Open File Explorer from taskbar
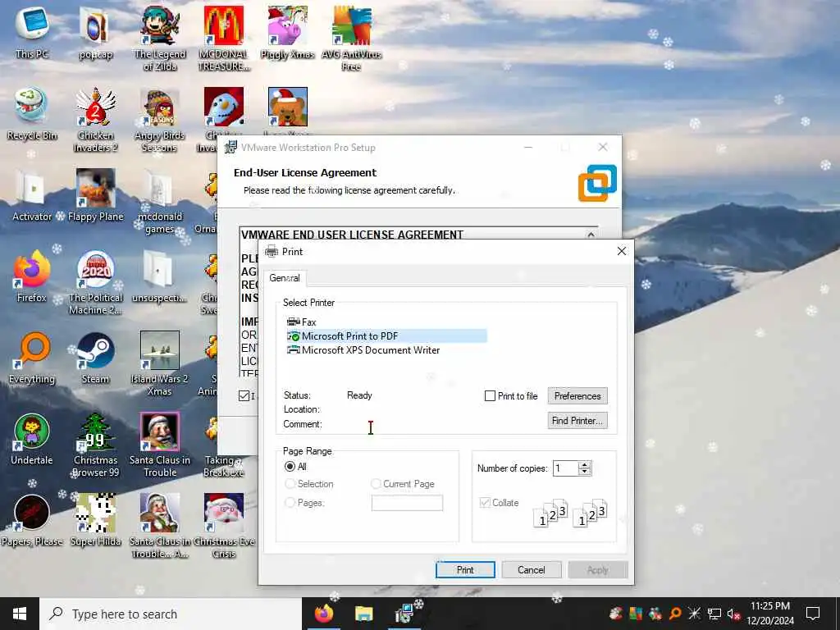Viewport: 840px width, 630px height. [x=363, y=614]
